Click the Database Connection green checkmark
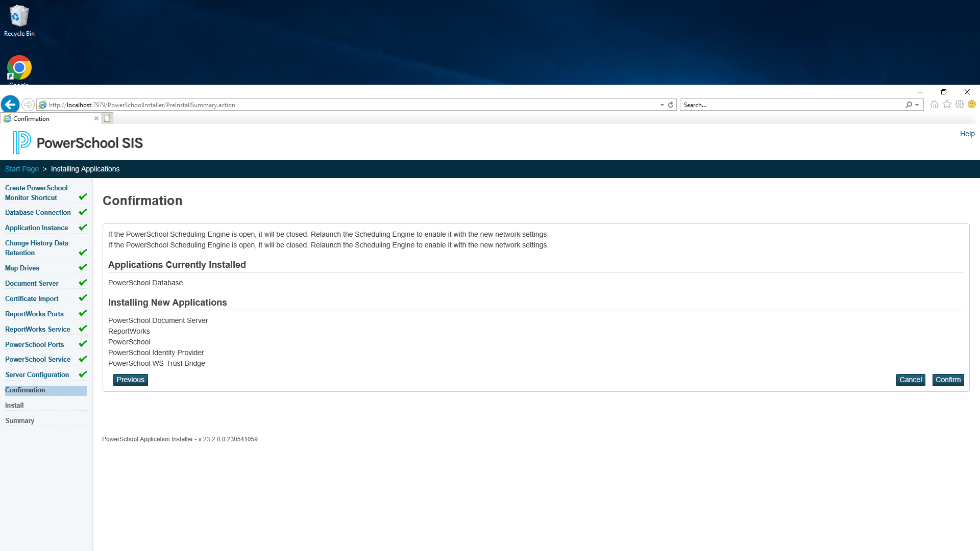The height and width of the screenshot is (551, 980). coord(83,212)
